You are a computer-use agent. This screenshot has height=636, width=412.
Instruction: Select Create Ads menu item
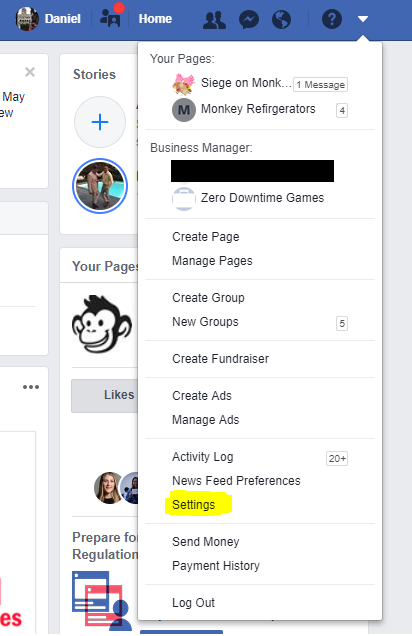202,395
